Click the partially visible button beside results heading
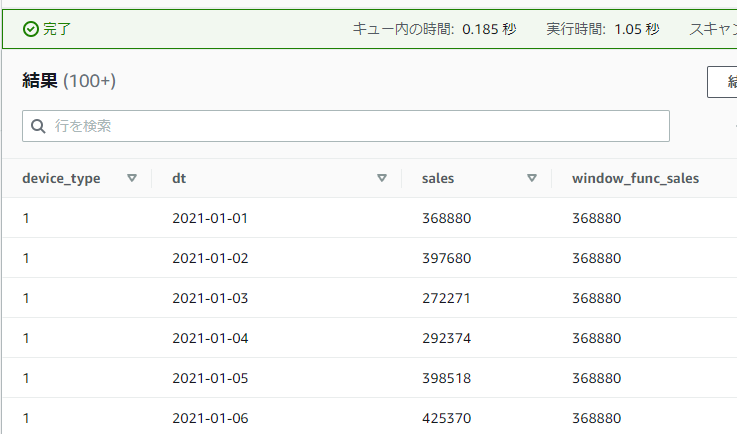Screen dimensions: 737x434 point(722,82)
